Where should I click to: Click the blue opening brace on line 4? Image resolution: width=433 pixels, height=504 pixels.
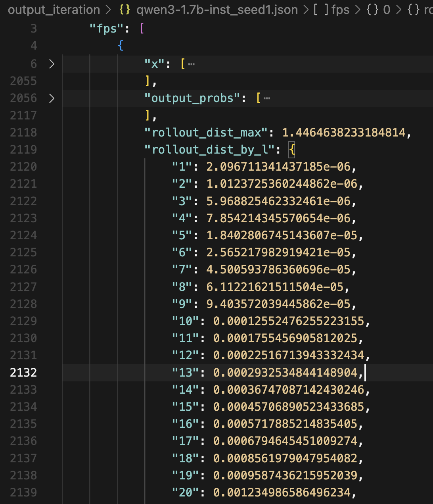click(x=121, y=46)
